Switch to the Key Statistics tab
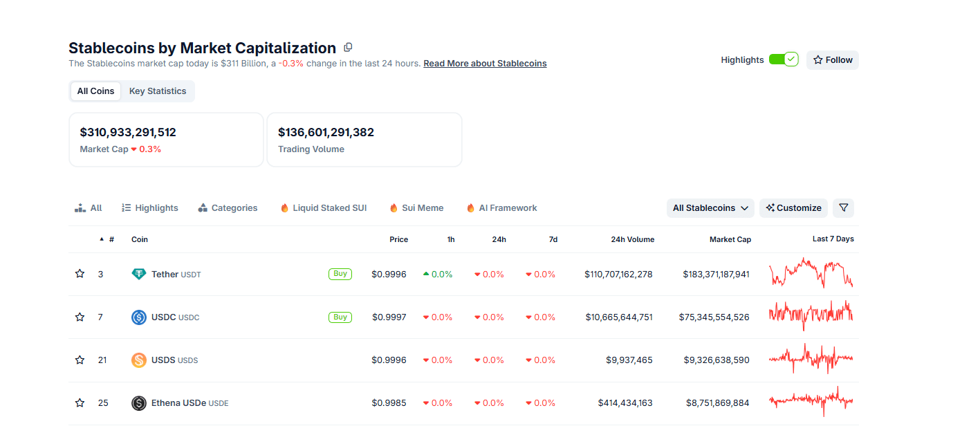The image size is (980, 426). point(157,91)
